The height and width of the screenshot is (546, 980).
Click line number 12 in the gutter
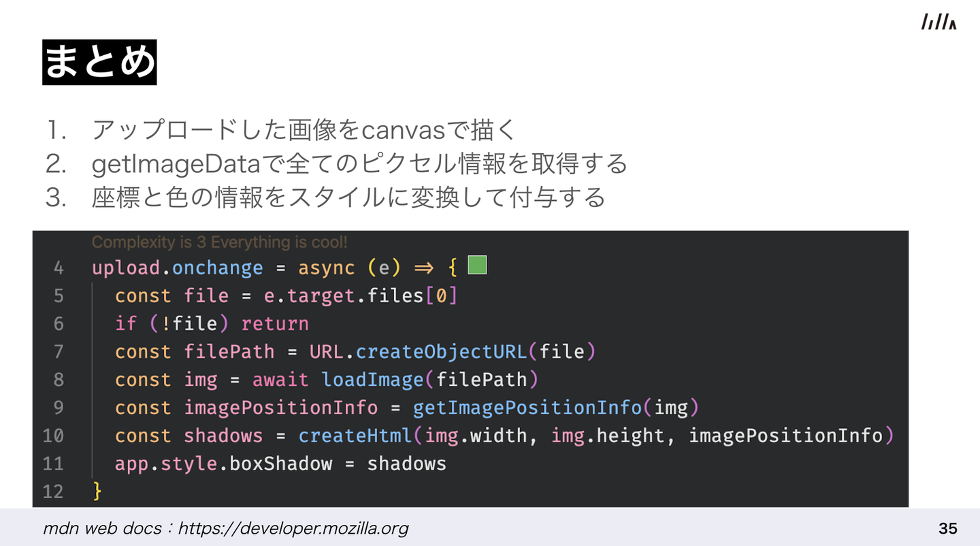(53, 492)
